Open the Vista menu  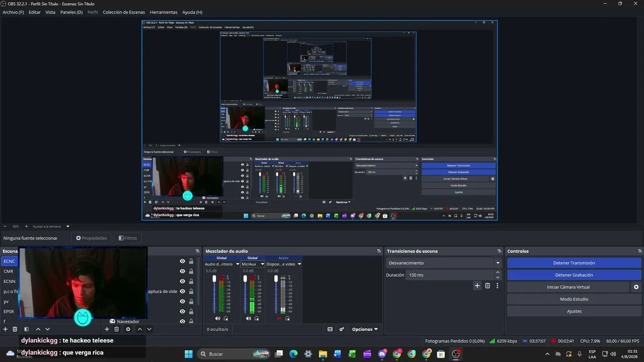point(50,12)
